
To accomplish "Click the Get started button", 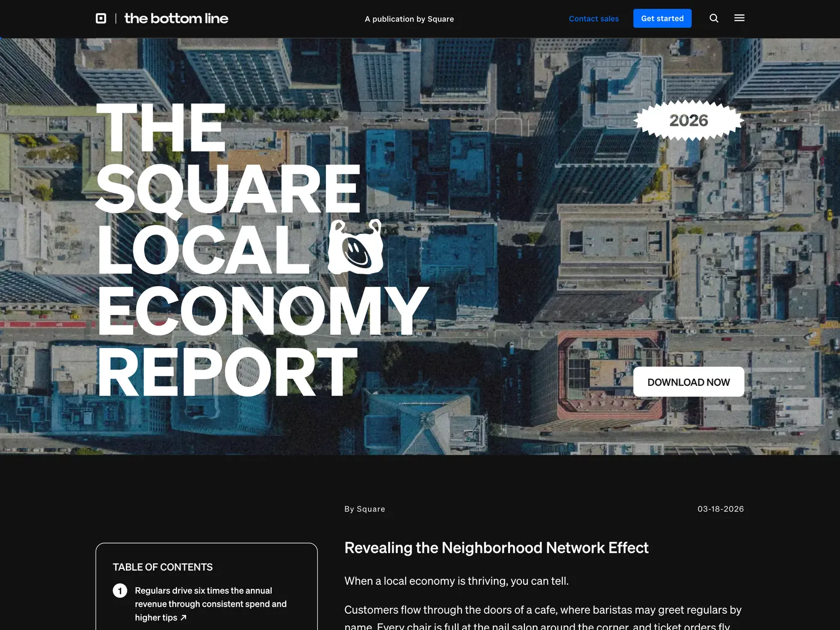I will [x=662, y=19].
